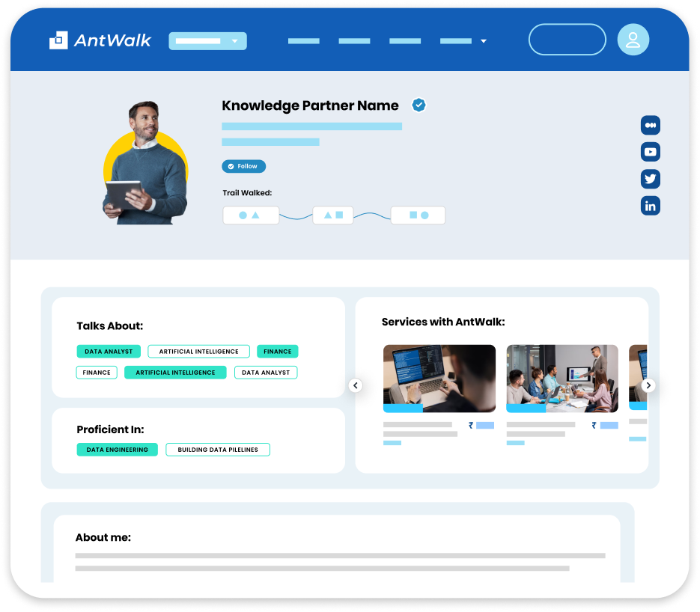Click rupee price on the laptop service card
The width and height of the screenshot is (700, 612).
coord(481,425)
